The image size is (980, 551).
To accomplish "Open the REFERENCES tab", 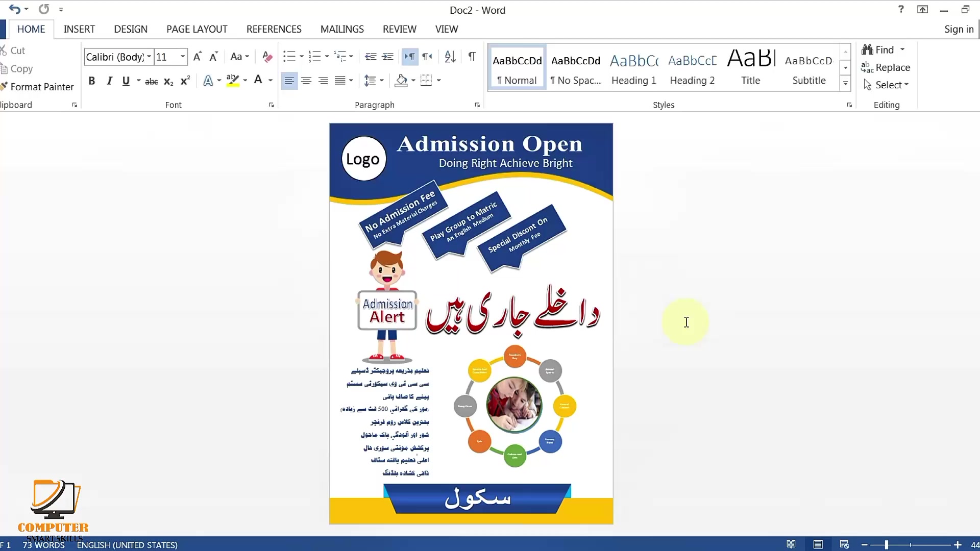I will point(274,29).
